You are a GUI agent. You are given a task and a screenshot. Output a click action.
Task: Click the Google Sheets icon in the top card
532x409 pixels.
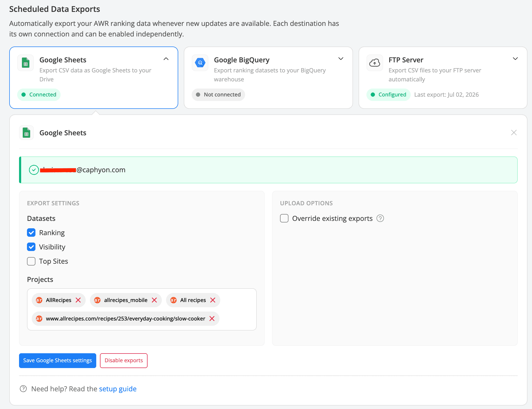point(26,63)
